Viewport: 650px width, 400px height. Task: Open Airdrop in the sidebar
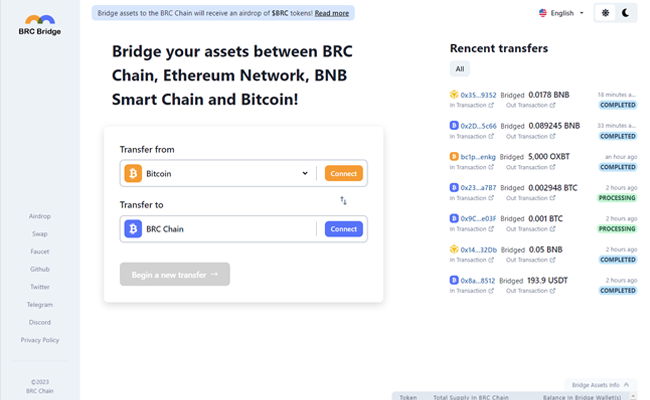[40, 216]
